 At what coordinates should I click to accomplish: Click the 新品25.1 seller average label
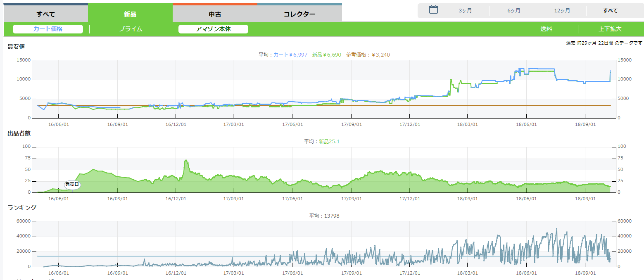tap(329, 141)
